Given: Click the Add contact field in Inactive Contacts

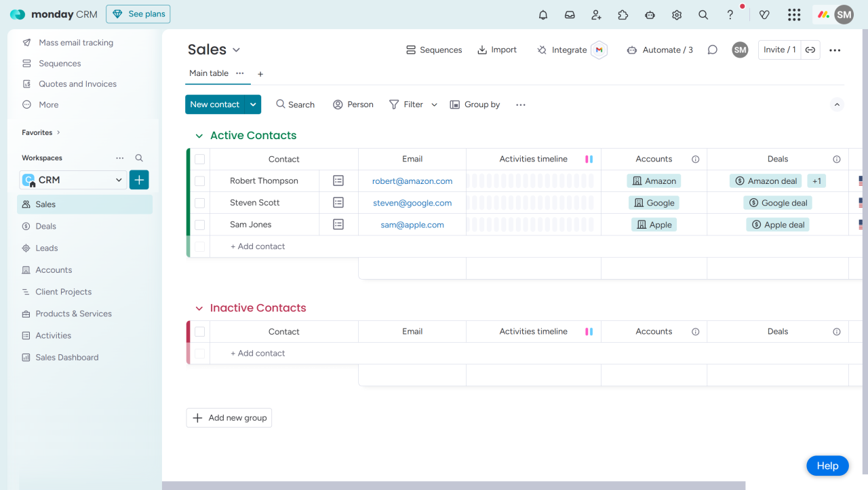Looking at the screenshot, I should coord(258,354).
